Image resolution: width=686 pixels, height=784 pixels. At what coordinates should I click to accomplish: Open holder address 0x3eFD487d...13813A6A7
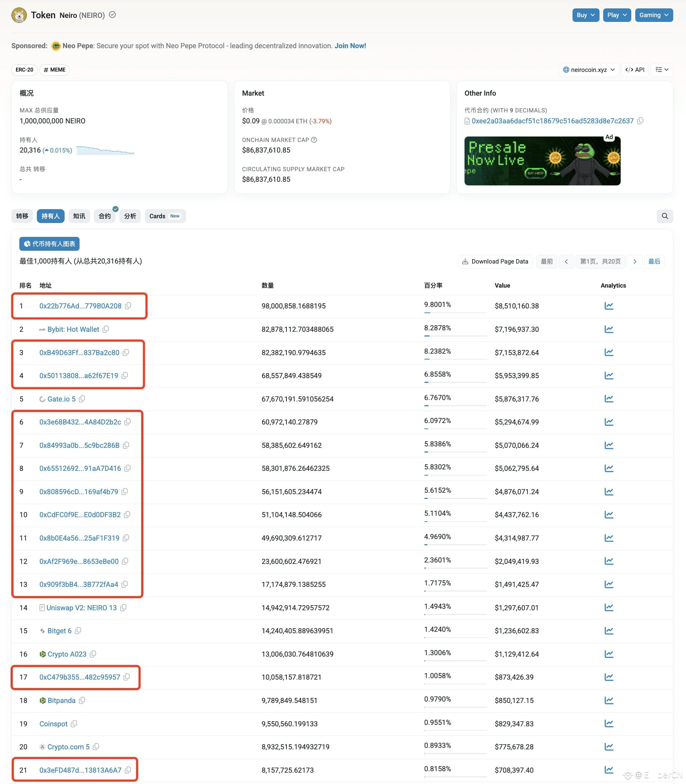[x=80, y=770]
